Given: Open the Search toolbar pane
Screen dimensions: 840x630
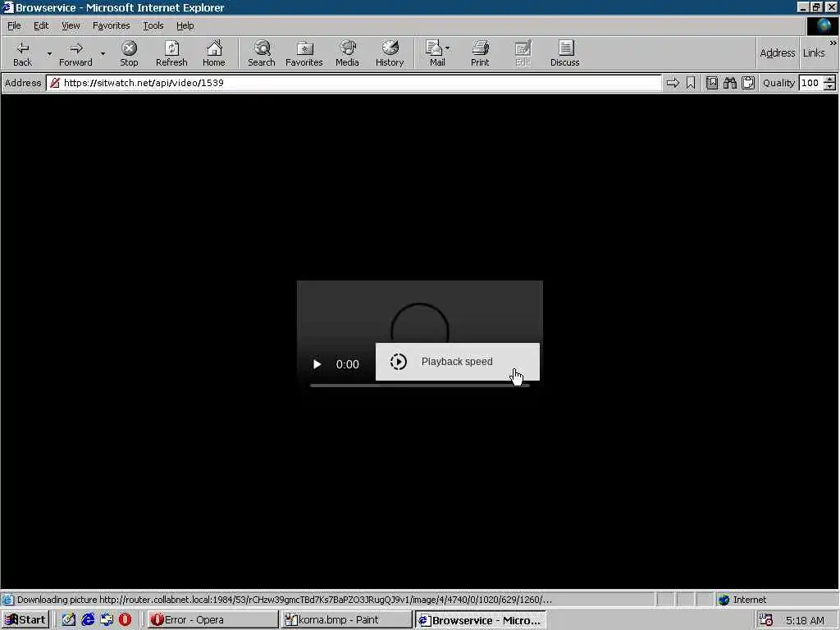Looking at the screenshot, I should pos(262,53).
